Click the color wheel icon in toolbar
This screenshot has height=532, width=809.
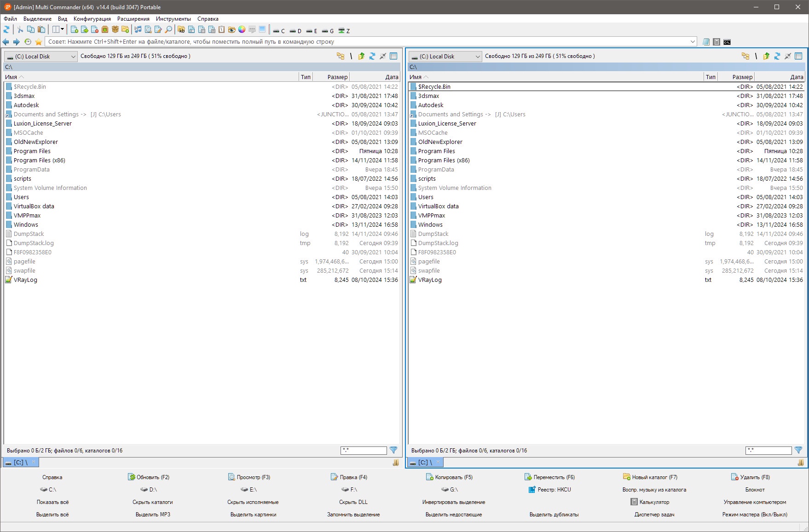(x=242, y=30)
